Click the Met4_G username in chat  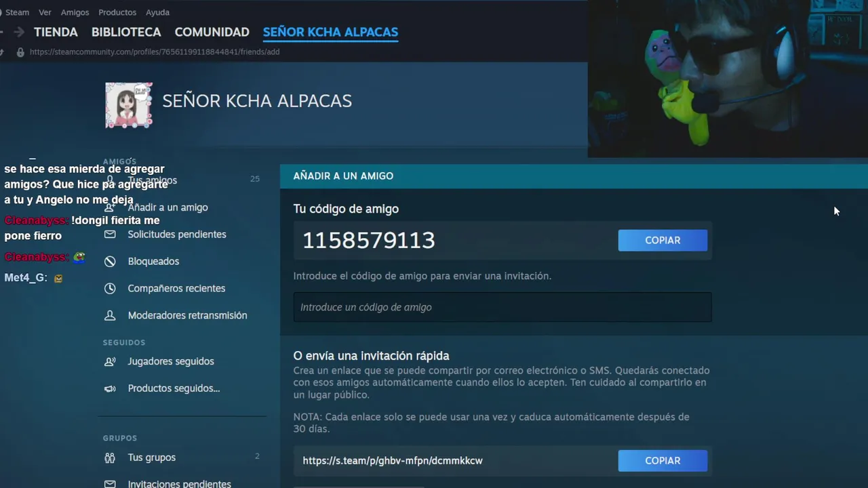click(x=26, y=278)
